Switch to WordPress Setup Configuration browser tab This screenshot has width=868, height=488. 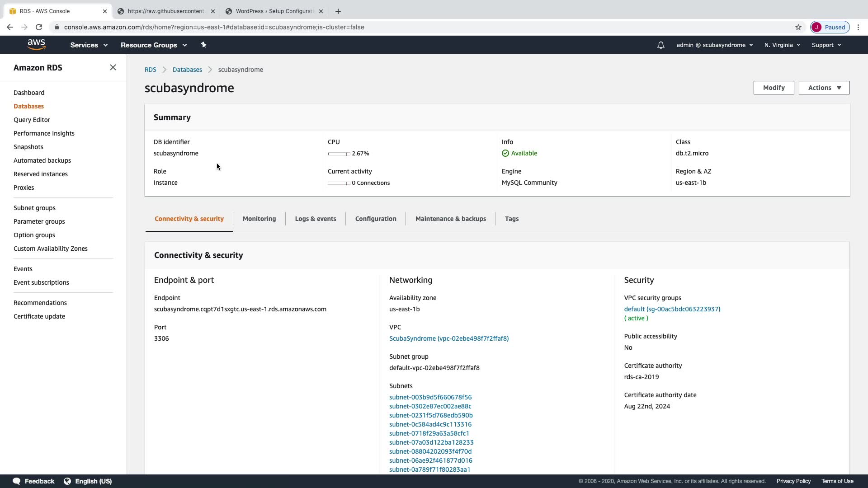pos(274,11)
